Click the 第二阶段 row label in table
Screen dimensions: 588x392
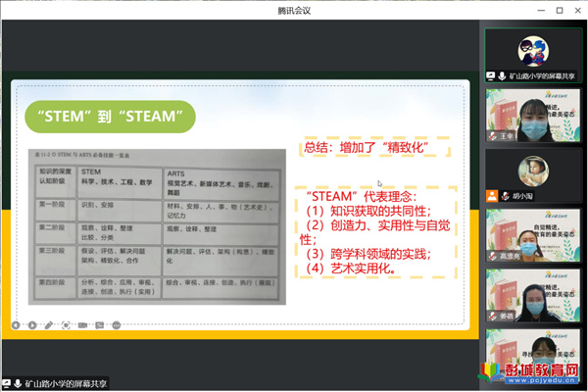click(52, 227)
